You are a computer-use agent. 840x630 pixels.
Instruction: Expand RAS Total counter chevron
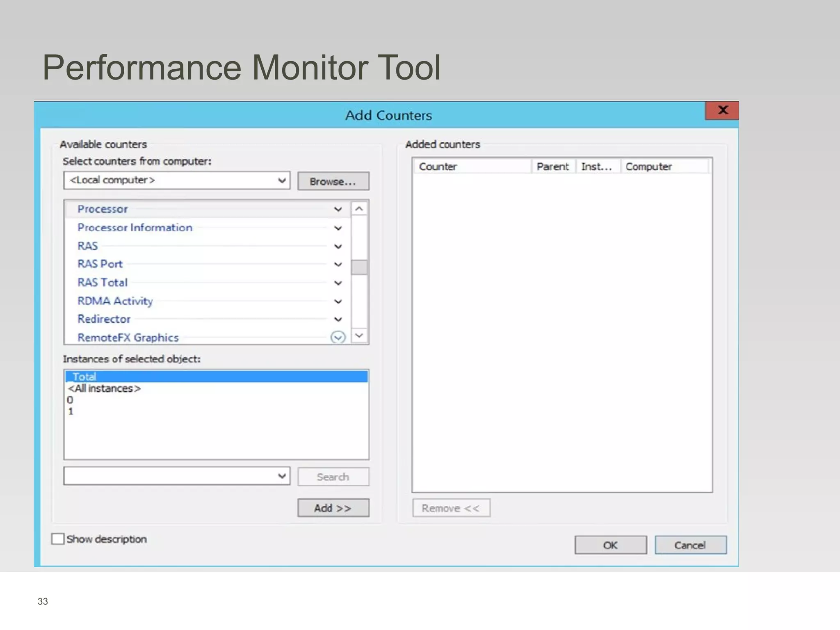[338, 283]
